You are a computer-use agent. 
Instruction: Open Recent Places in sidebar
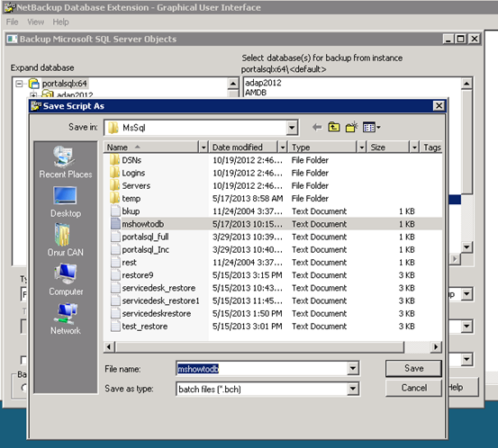(66, 162)
